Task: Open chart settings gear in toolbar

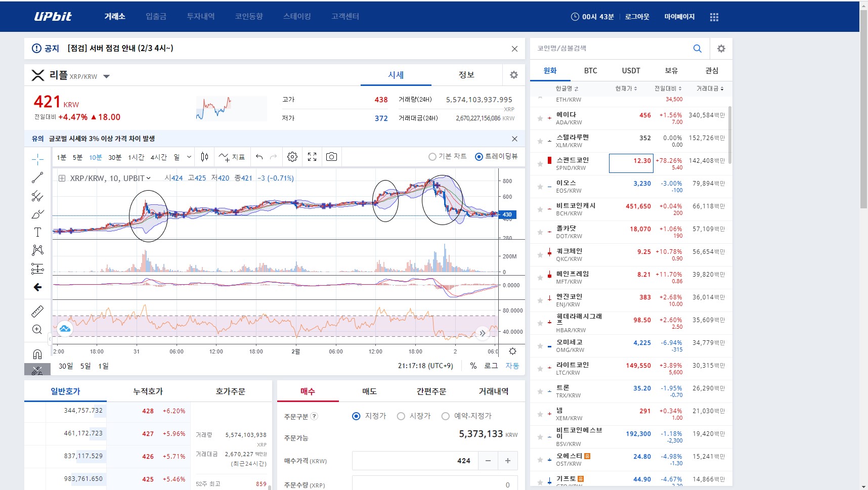Action: (292, 157)
